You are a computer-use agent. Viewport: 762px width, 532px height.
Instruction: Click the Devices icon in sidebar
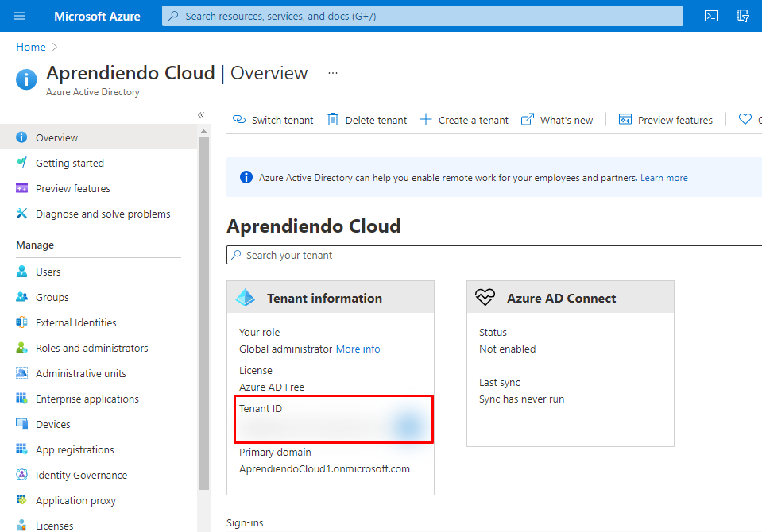click(x=21, y=424)
